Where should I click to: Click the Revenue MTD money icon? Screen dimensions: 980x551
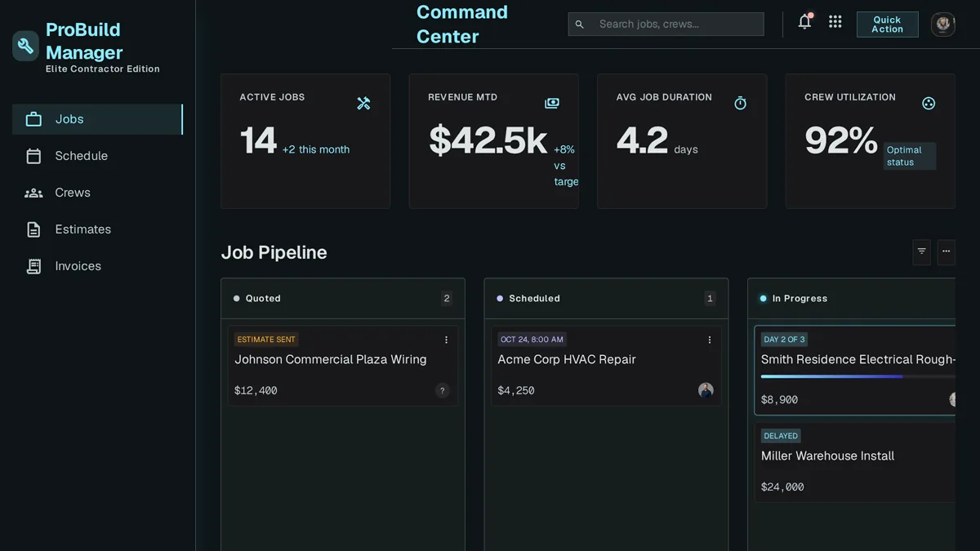[552, 103]
